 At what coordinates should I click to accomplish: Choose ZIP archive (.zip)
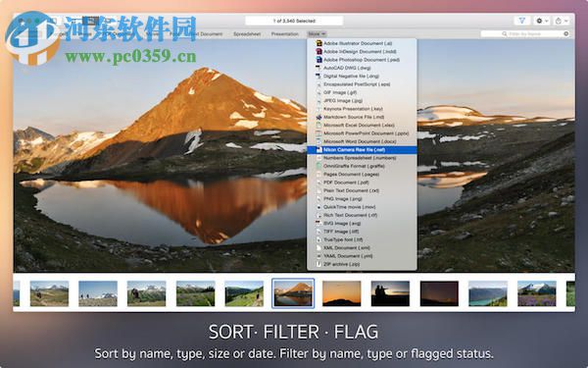click(x=362, y=264)
